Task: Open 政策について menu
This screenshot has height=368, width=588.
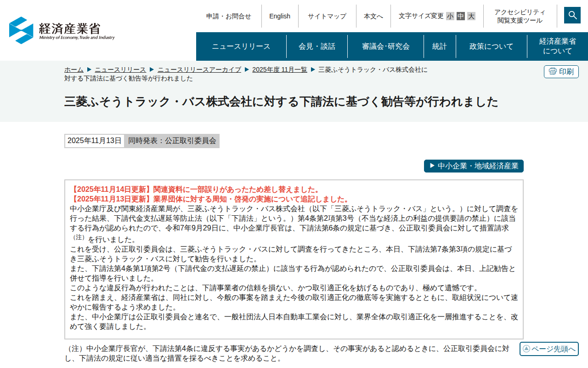Action: [x=492, y=46]
